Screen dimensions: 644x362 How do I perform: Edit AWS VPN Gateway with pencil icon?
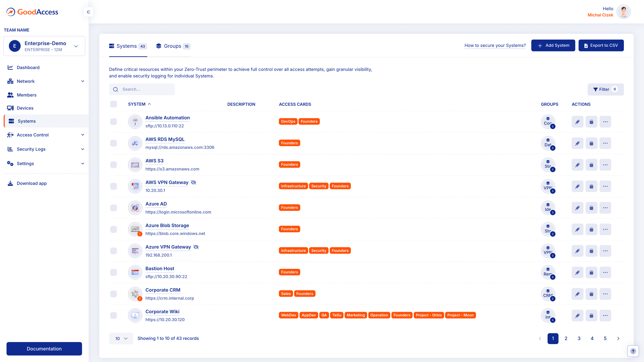point(577,186)
